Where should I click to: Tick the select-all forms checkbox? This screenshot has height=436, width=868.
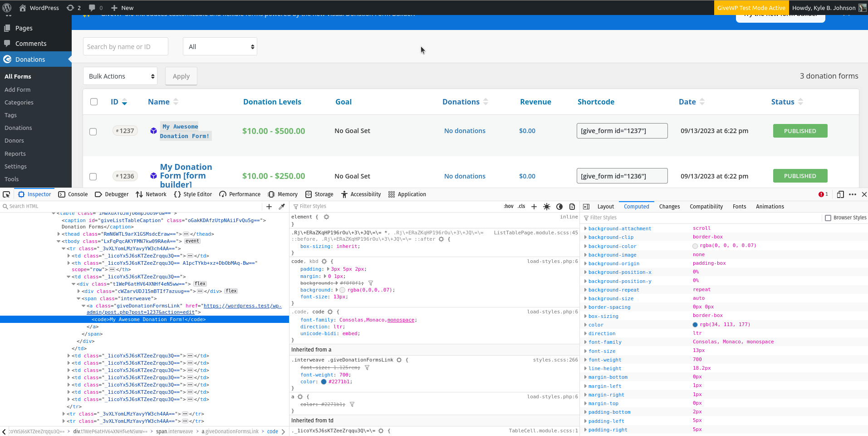[94, 102]
